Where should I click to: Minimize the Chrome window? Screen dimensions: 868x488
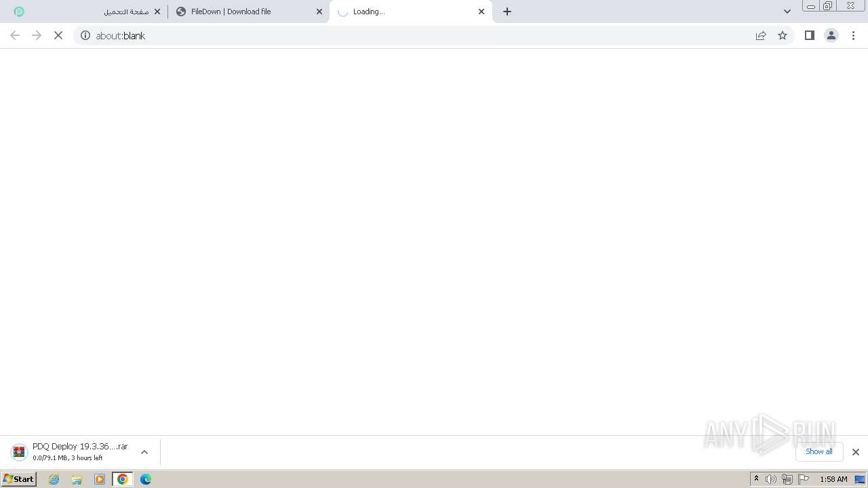click(811, 6)
